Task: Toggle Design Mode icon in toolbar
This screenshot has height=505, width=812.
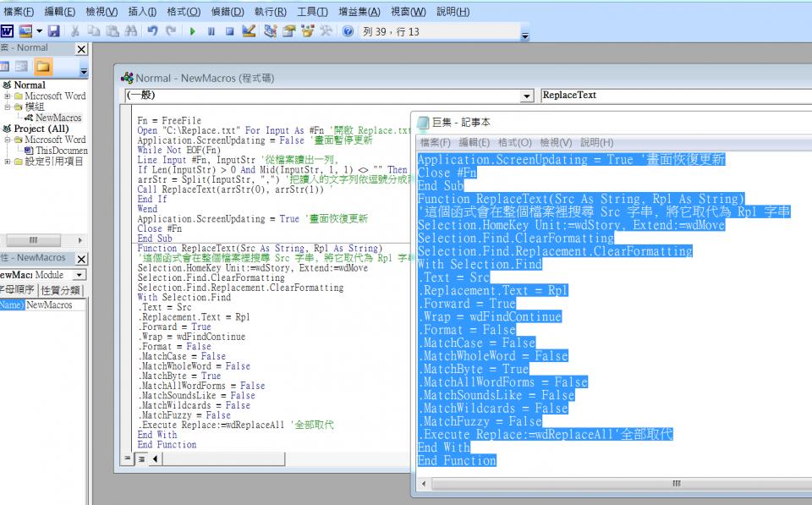Action: (249, 31)
